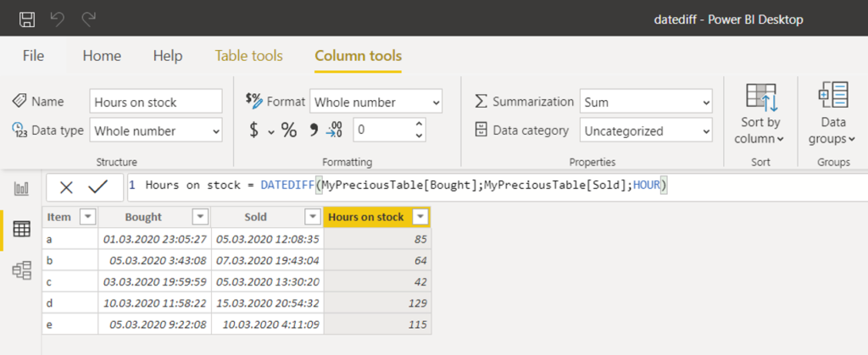Expand the currency format arrow
Viewport: 868px width, 355px height.
[x=271, y=131]
